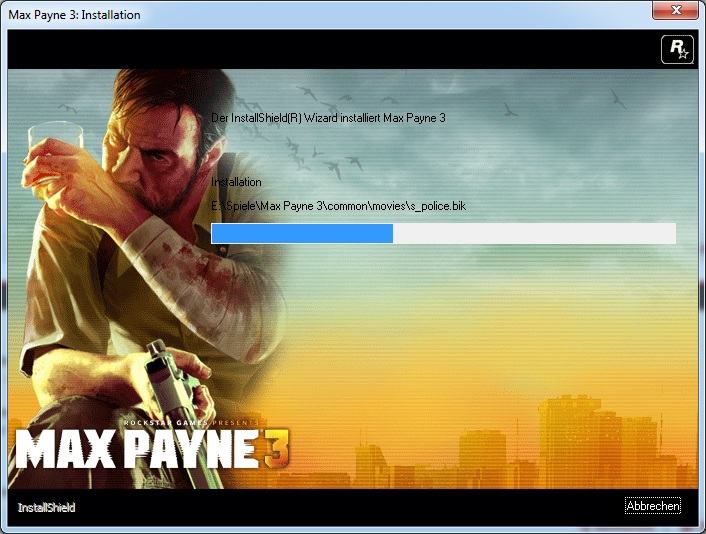Image resolution: width=706 pixels, height=534 pixels.
Task: Click the Abbrechen button to cancel installation
Action: point(652,506)
